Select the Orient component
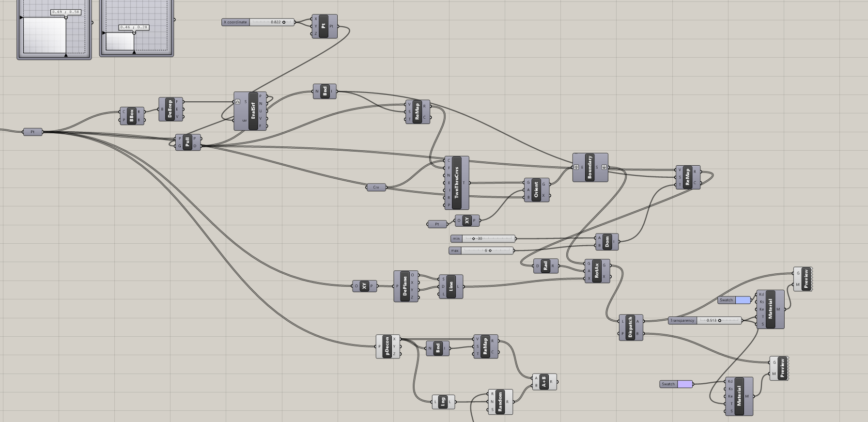This screenshot has height=422, width=868. point(536,190)
